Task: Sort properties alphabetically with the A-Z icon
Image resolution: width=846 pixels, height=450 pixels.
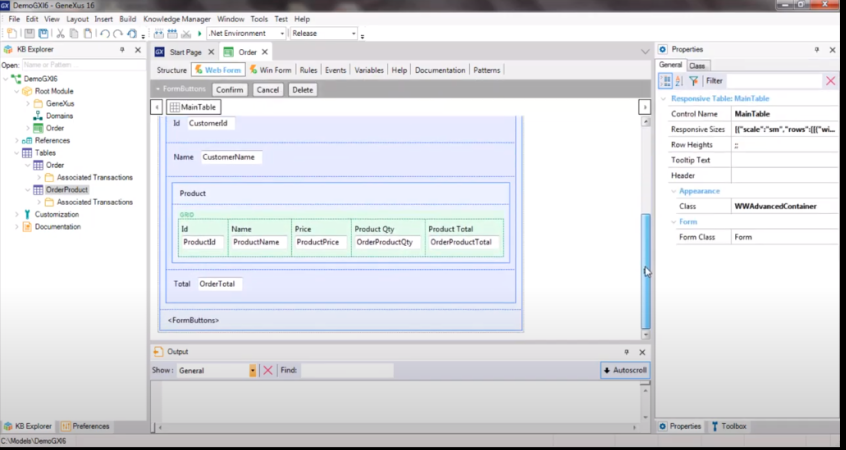Action: tap(679, 80)
